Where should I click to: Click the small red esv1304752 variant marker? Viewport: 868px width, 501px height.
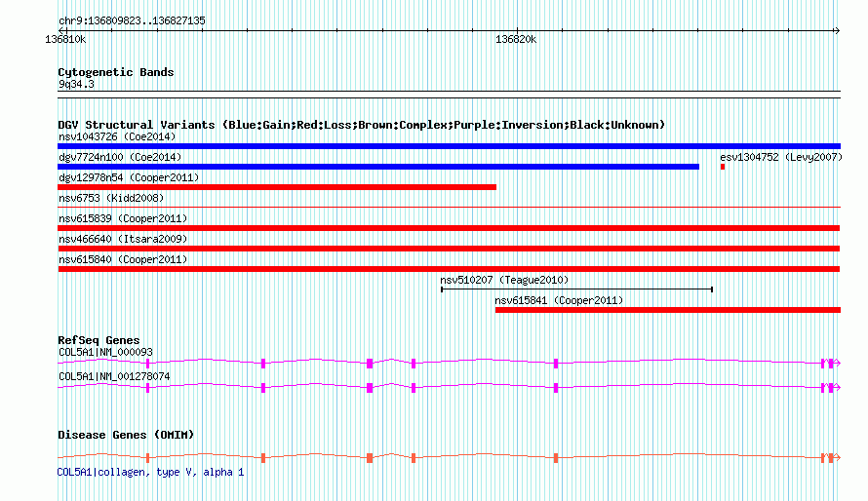click(723, 167)
